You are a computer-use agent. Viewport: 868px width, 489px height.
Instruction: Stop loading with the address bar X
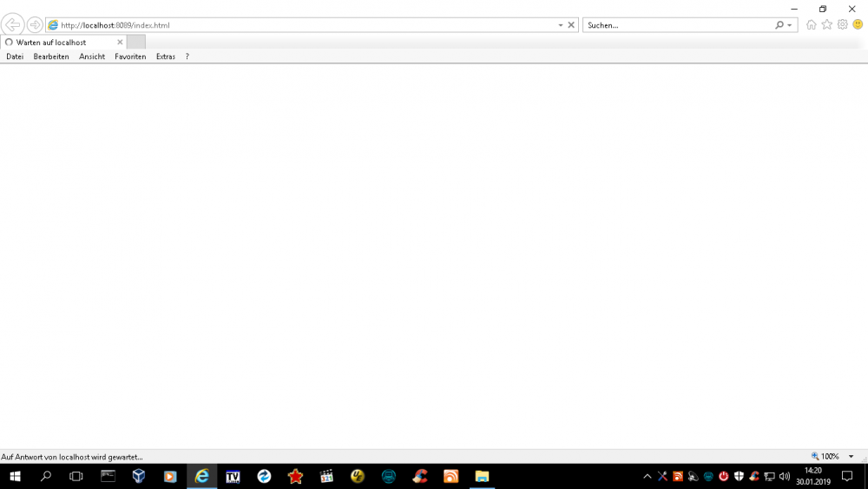(571, 25)
